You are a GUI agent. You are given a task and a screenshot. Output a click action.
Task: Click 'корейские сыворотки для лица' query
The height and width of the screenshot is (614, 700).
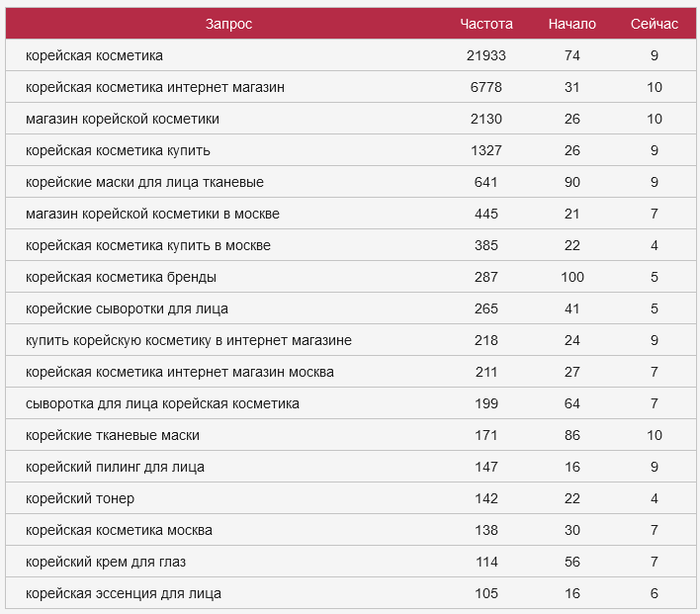coord(127,308)
